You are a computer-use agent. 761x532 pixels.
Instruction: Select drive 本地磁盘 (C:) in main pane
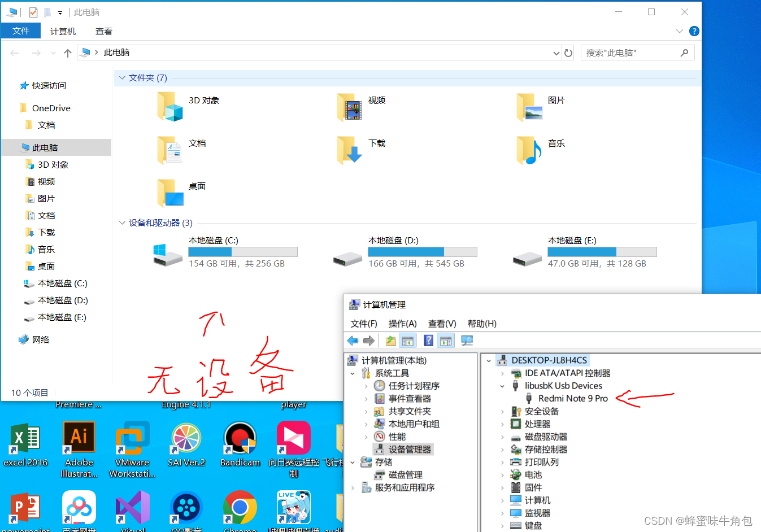225,252
